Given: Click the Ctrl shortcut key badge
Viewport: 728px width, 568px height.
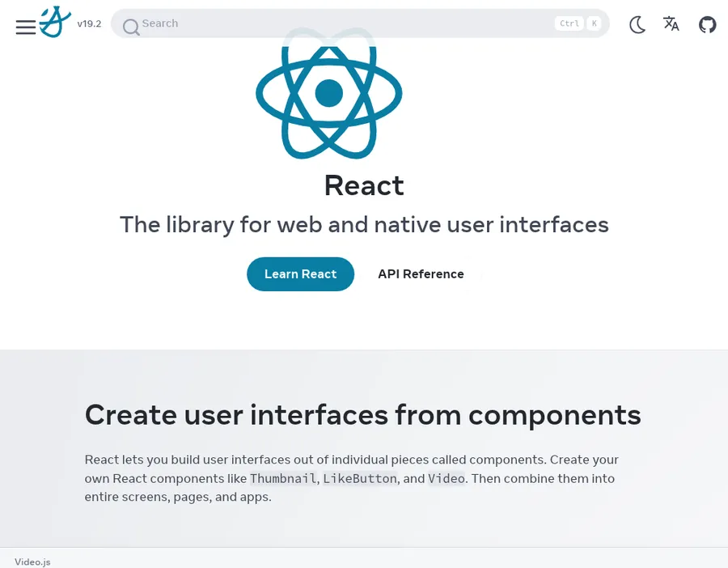Looking at the screenshot, I should point(569,23).
